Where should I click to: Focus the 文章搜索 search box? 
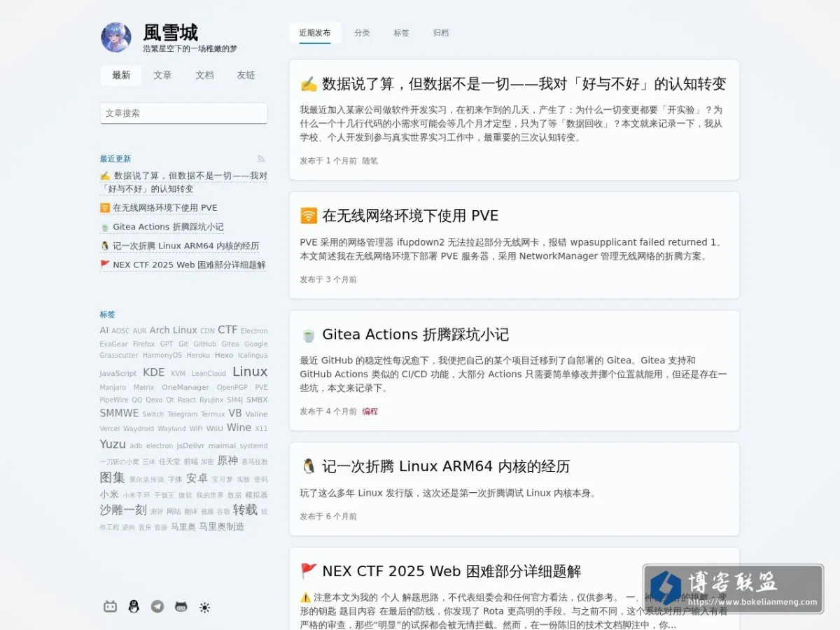(183, 113)
